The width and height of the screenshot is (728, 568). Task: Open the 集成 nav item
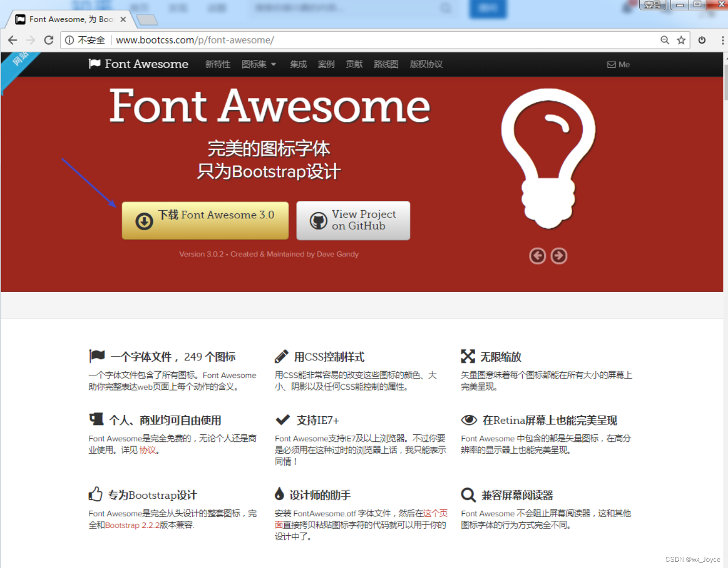click(x=298, y=64)
